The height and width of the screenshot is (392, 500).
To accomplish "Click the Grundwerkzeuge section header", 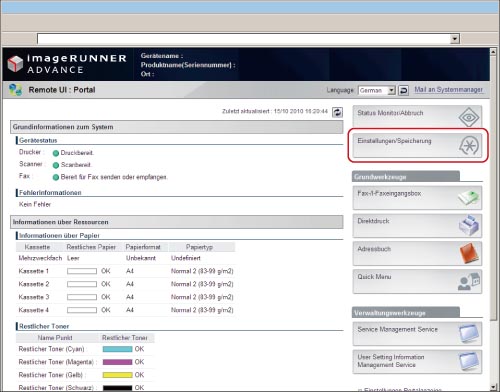I will 406,177.
